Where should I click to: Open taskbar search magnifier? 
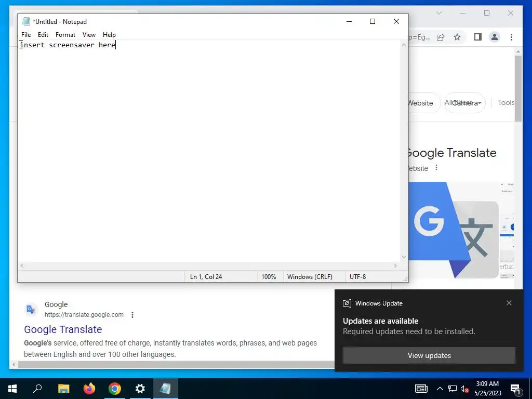pos(37,389)
